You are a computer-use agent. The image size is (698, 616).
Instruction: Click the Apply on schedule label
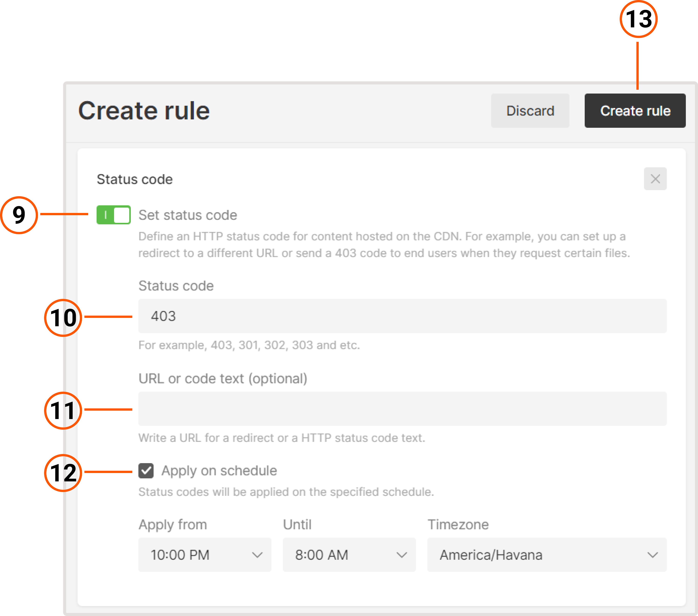click(220, 471)
